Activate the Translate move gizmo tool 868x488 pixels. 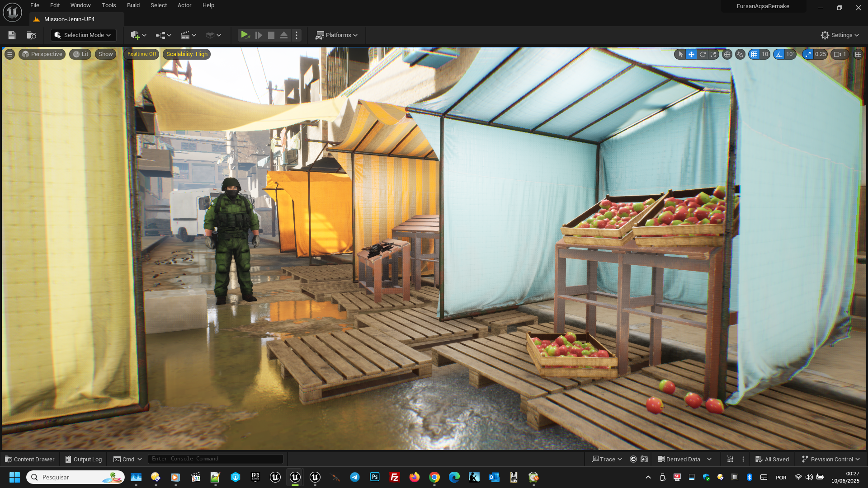pyautogui.click(x=691, y=54)
